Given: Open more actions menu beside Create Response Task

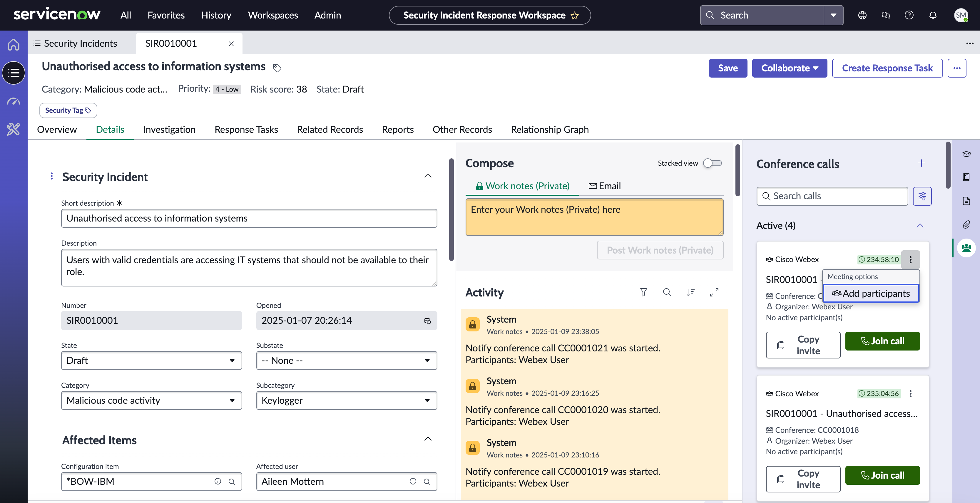Looking at the screenshot, I should pyautogui.click(x=957, y=68).
